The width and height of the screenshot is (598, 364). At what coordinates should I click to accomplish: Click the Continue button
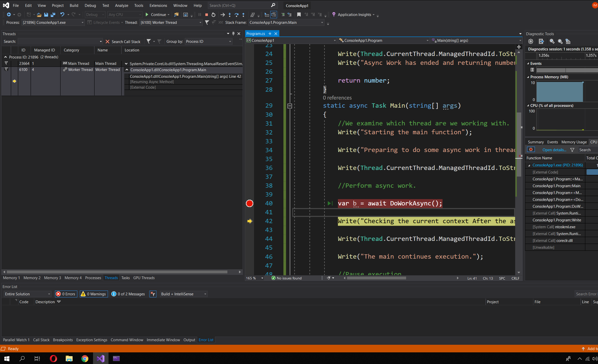point(157,15)
